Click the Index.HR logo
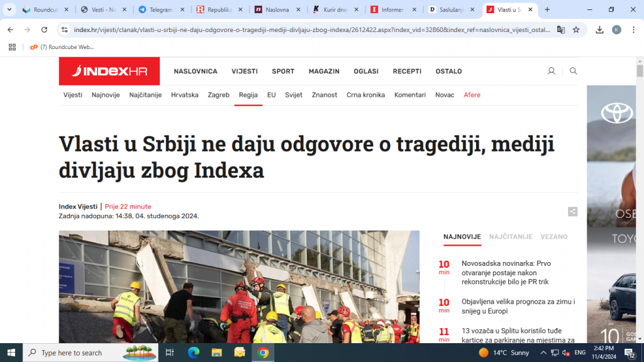This screenshot has height=362, width=644. click(108, 71)
